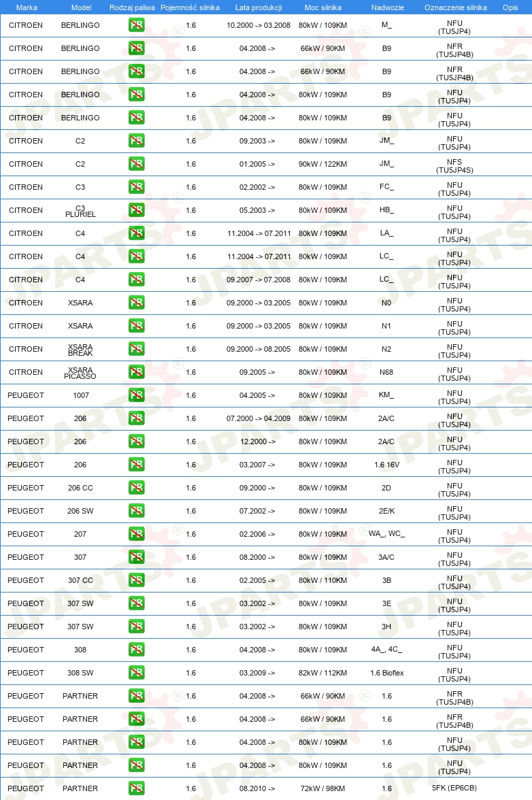Image resolution: width=532 pixels, height=800 pixels.
Task: Click the fuel icon in the 308 SW Bioflex row
Action: (136, 672)
